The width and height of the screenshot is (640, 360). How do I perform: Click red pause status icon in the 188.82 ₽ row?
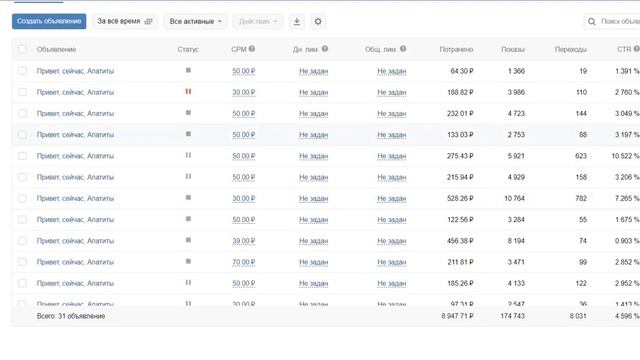point(188,91)
